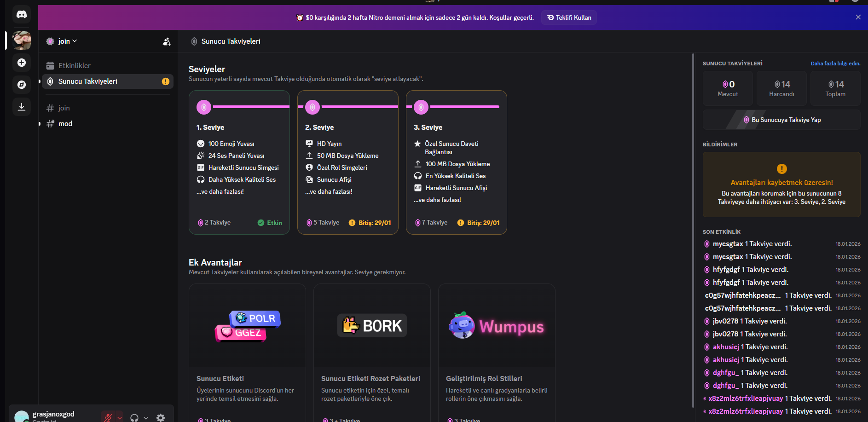Click the Toplam boosts count tile
868x422 pixels.
click(x=835, y=88)
